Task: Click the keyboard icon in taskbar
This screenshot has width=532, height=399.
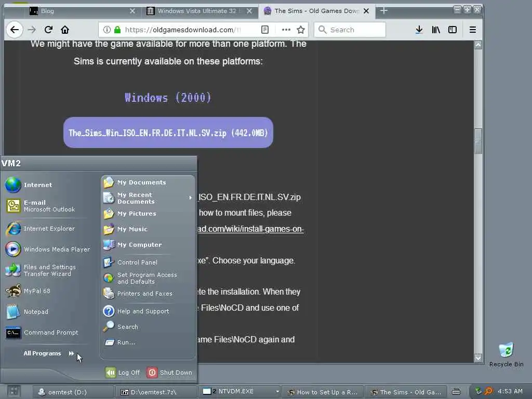Action: point(456,392)
